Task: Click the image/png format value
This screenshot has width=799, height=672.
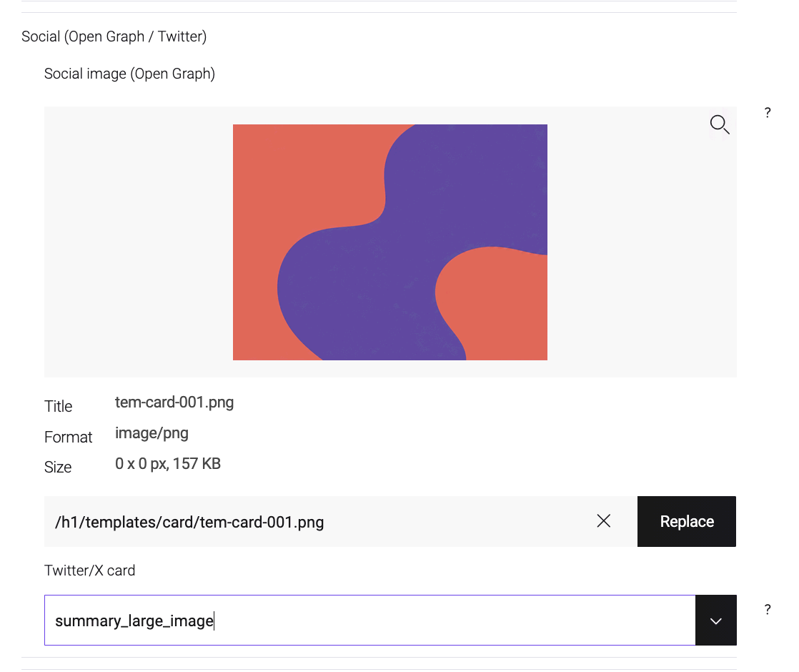Action: [152, 433]
